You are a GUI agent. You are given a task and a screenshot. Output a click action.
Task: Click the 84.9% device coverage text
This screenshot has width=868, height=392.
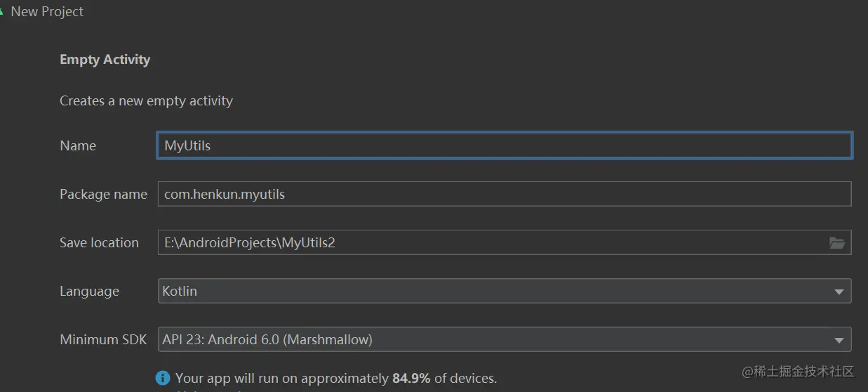(411, 378)
